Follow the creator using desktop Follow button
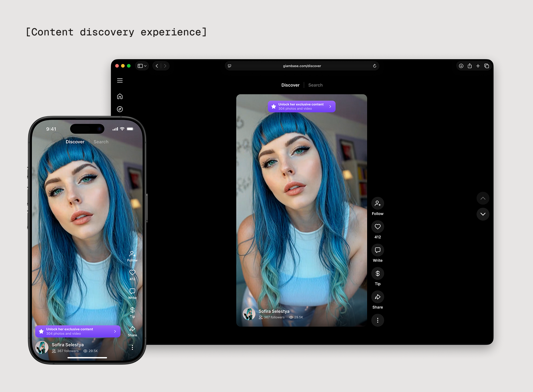 377,203
